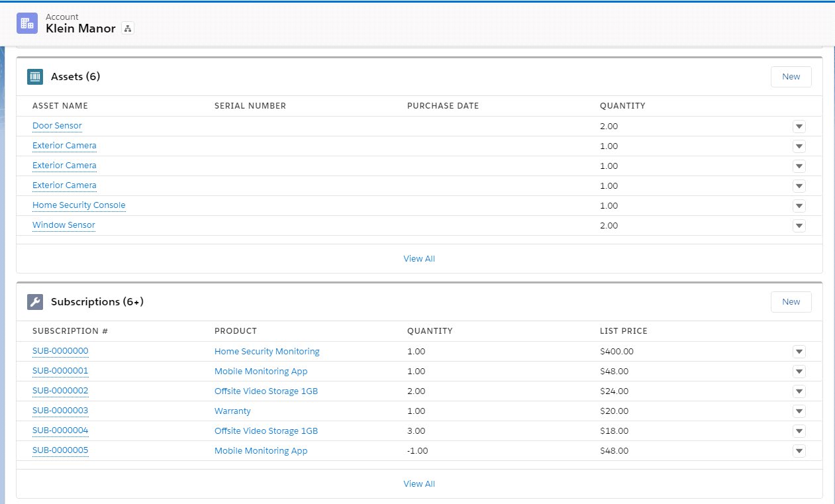Open the account hierarchy icon beside Klein Manor
The image size is (835, 504).
pos(128,28)
